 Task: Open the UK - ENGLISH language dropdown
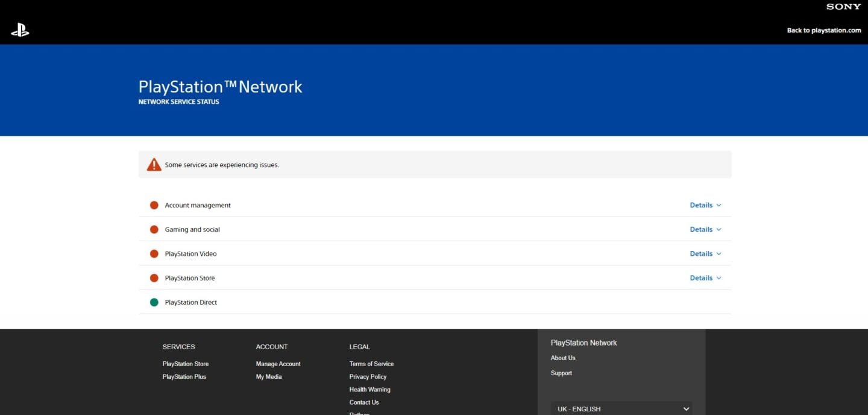621,408
